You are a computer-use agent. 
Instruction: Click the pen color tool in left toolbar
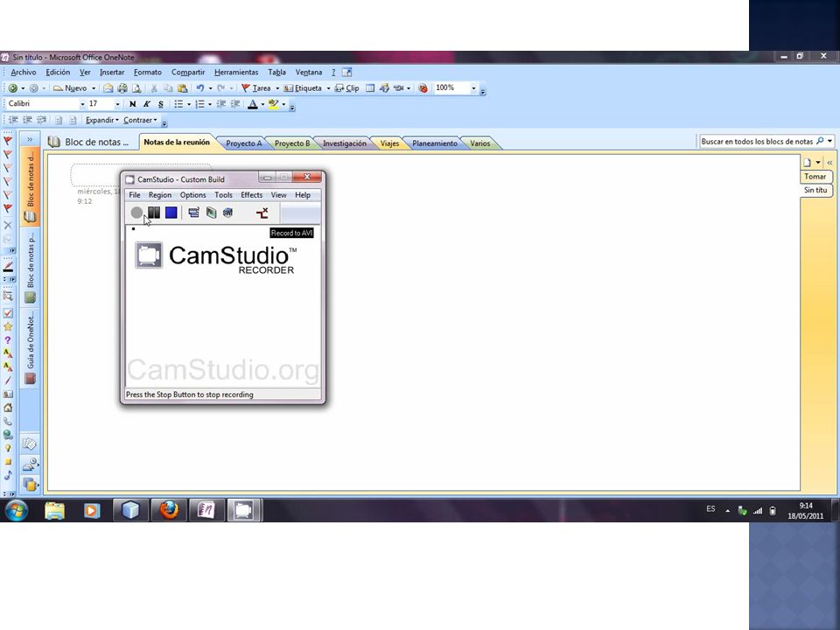[8, 266]
